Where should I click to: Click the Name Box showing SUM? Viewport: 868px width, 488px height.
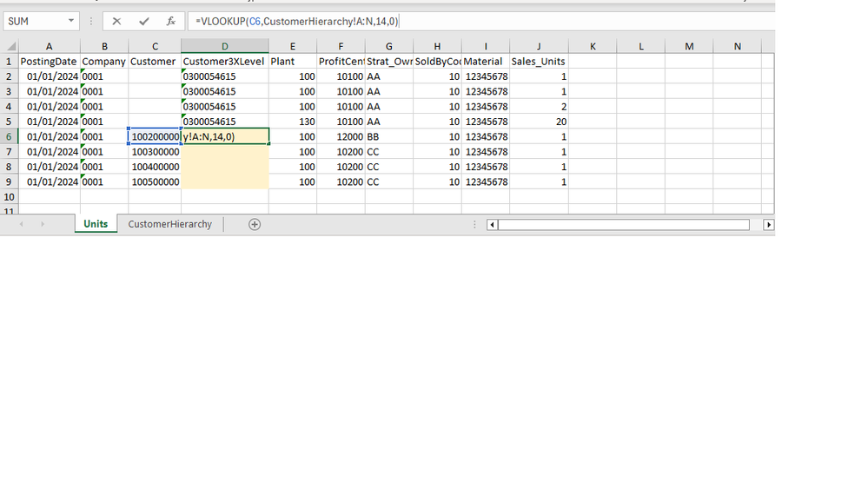[x=36, y=22]
